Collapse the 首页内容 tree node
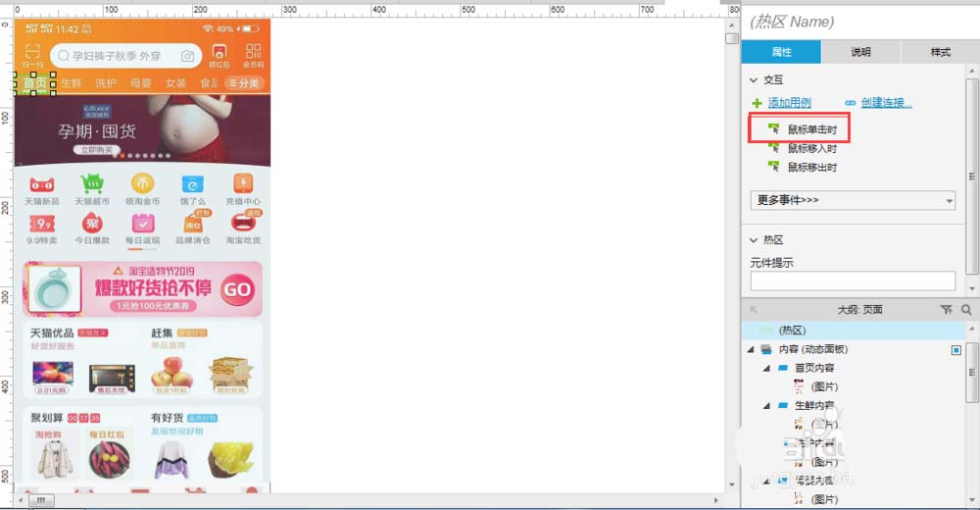980x510 pixels. coord(766,368)
